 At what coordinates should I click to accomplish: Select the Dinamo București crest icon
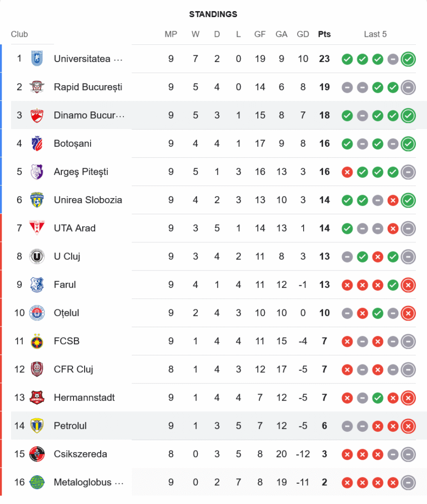(x=36, y=115)
